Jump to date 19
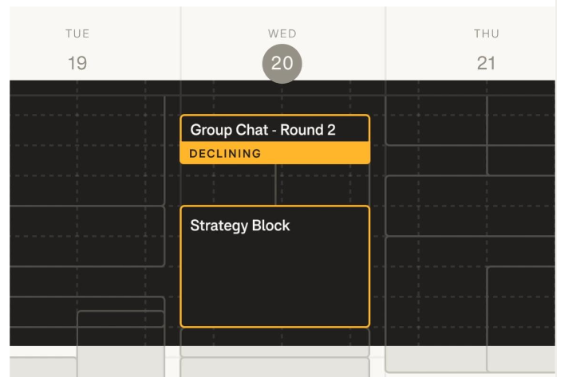 pos(77,64)
